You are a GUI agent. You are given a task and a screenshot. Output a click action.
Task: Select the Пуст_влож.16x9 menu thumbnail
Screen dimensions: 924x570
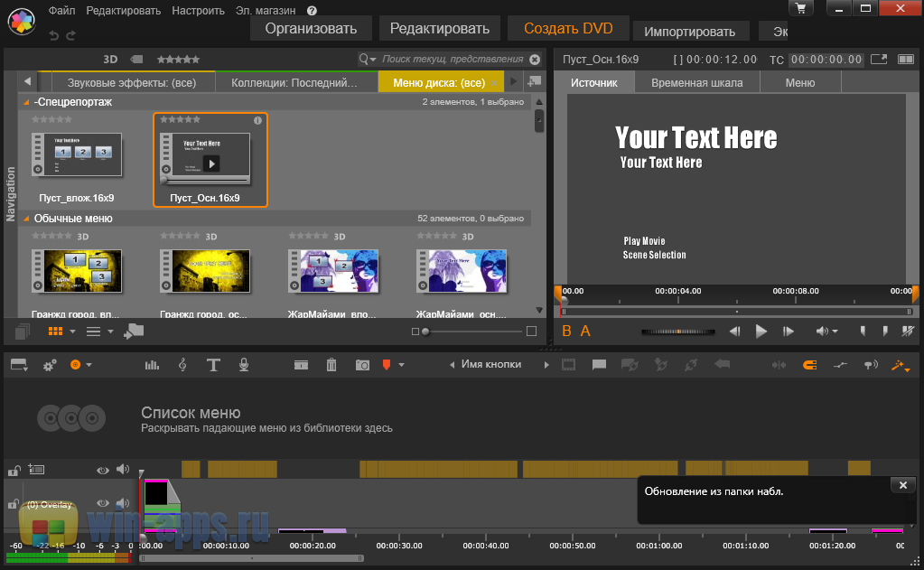point(77,155)
